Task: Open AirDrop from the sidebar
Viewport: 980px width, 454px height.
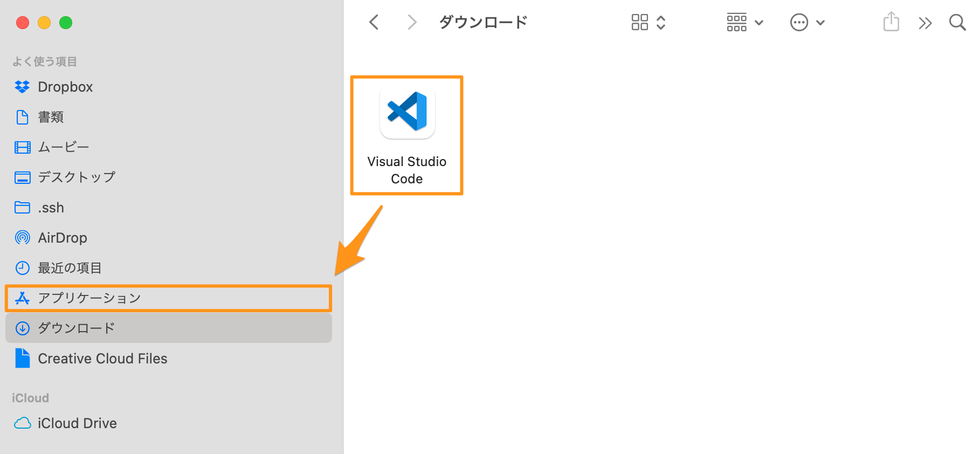Action: point(62,238)
